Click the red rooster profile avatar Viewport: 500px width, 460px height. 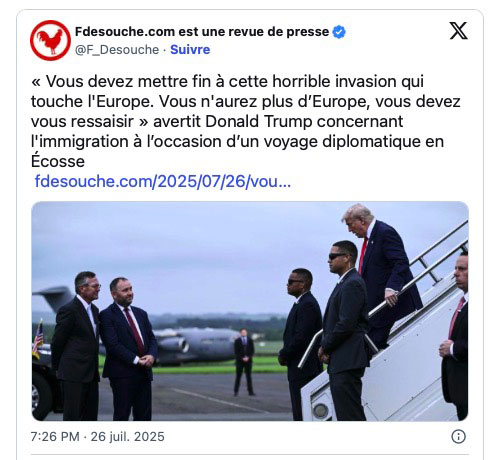[50, 40]
